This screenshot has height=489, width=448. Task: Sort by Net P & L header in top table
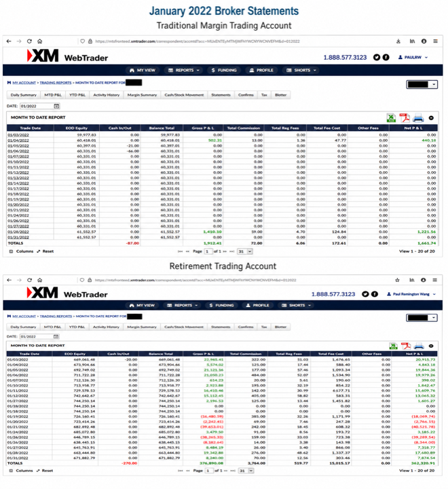point(414,128)
